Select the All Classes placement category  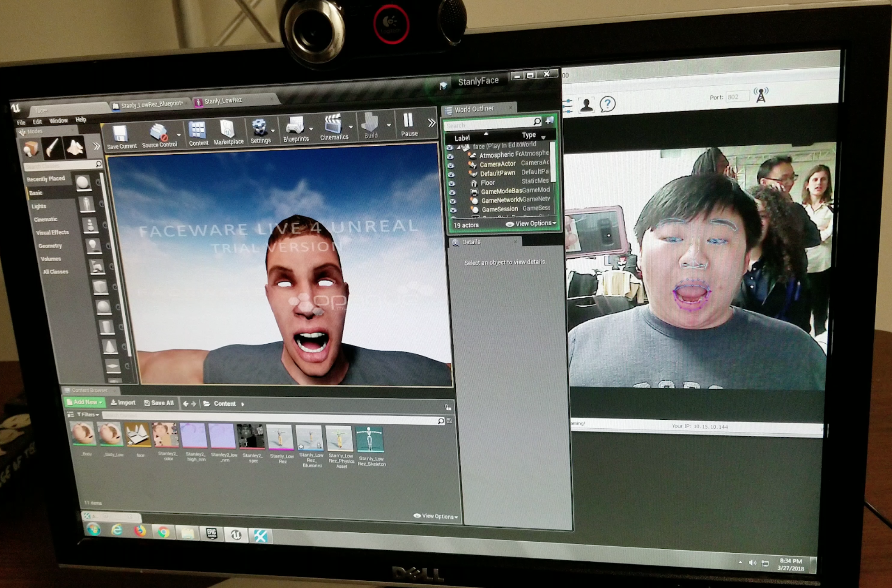56,272
